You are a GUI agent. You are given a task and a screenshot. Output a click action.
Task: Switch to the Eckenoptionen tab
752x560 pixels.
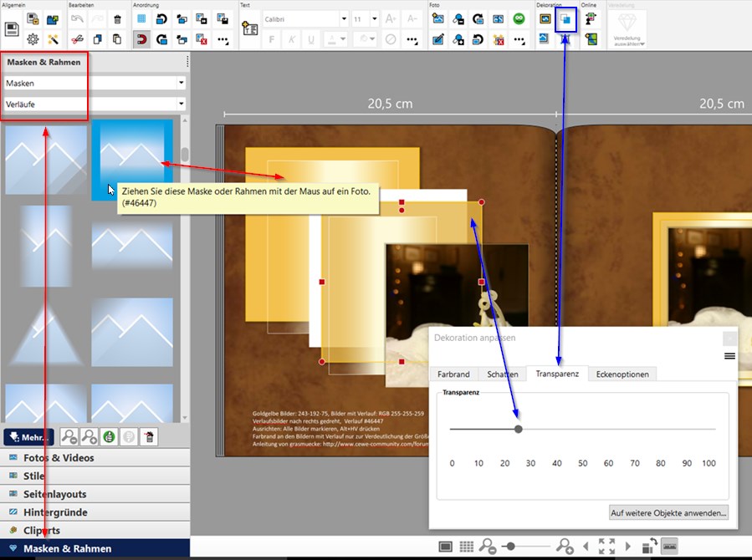click(x=622, y=374)
